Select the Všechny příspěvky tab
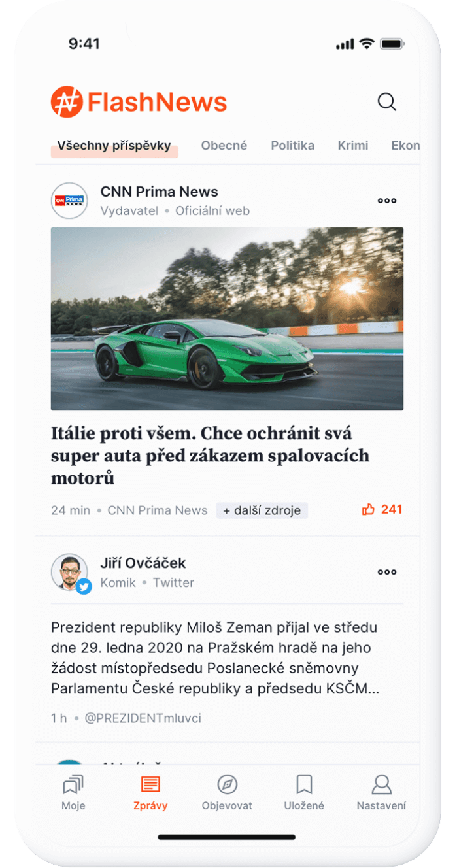 (114, 146)
